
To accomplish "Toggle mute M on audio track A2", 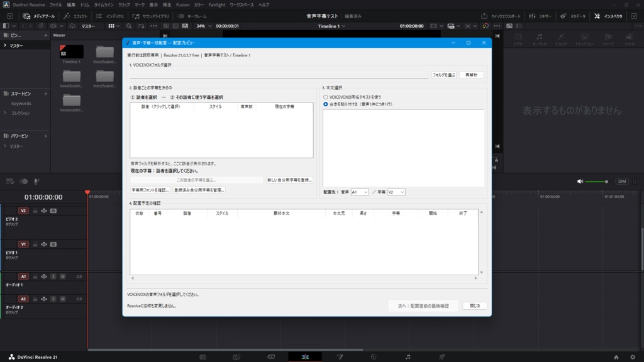I will click(x=62, y=299).
